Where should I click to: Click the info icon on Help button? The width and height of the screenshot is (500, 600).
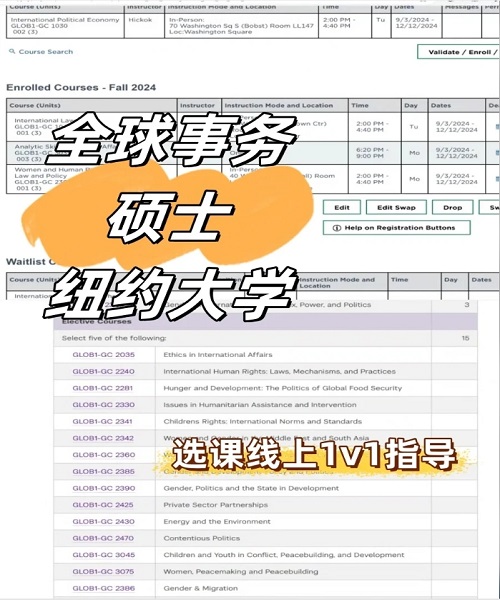[337, 228]
